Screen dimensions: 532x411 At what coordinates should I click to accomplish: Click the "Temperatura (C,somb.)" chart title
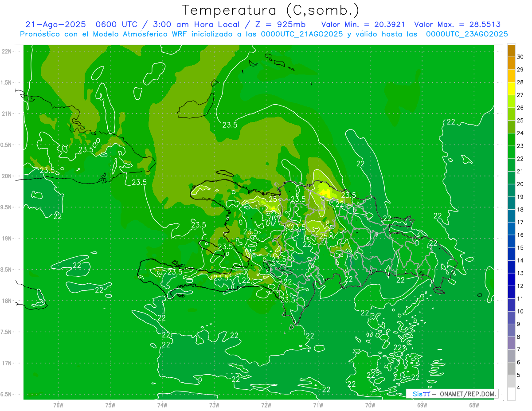[x=271, y=10]
